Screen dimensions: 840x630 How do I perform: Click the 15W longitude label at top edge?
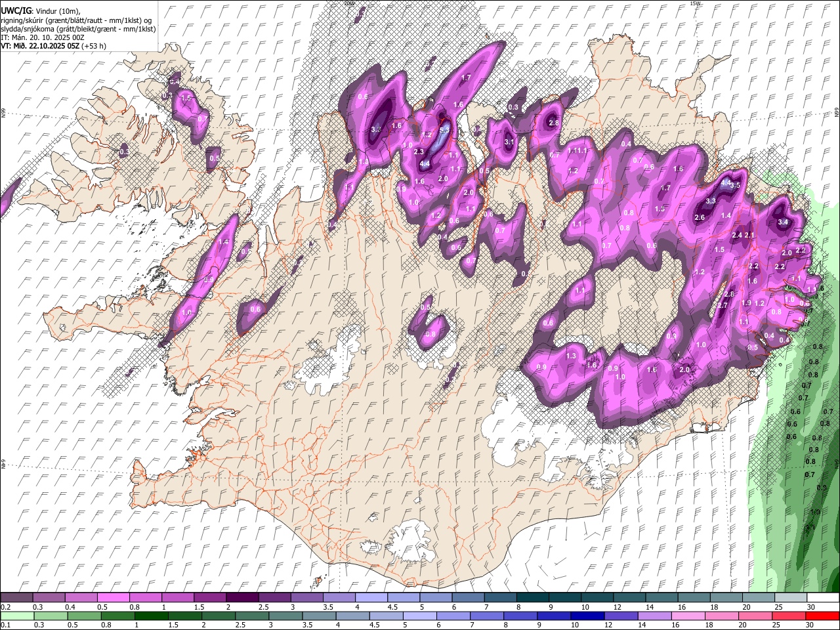click(x=695, y=3)
